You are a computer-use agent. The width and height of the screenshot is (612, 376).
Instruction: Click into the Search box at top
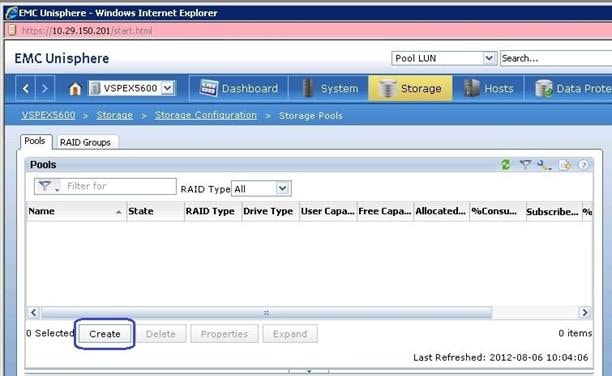point(556,58)
